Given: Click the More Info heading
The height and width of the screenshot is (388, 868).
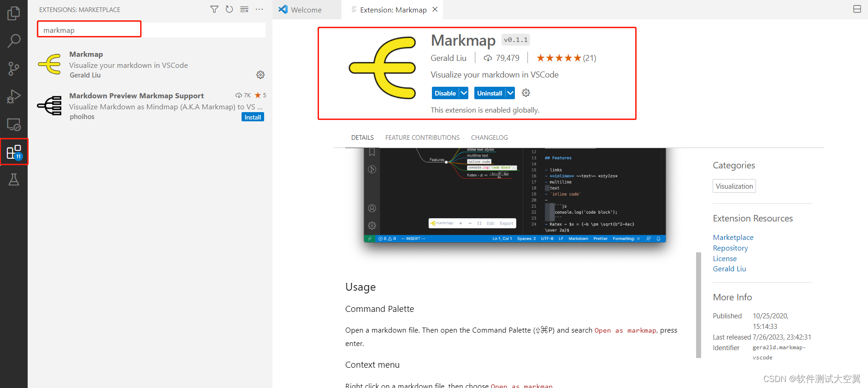Looking at the screenshot, I should coord(732,297).
